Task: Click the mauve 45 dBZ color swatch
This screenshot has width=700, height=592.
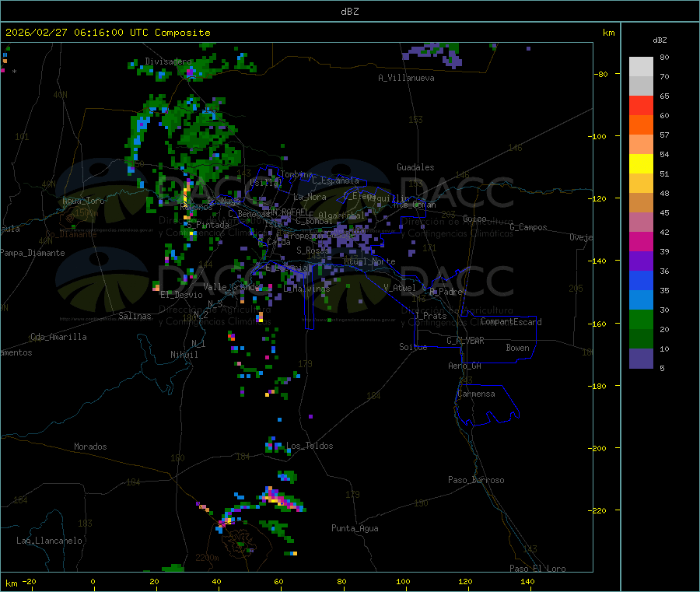Action: pos(641,222)
